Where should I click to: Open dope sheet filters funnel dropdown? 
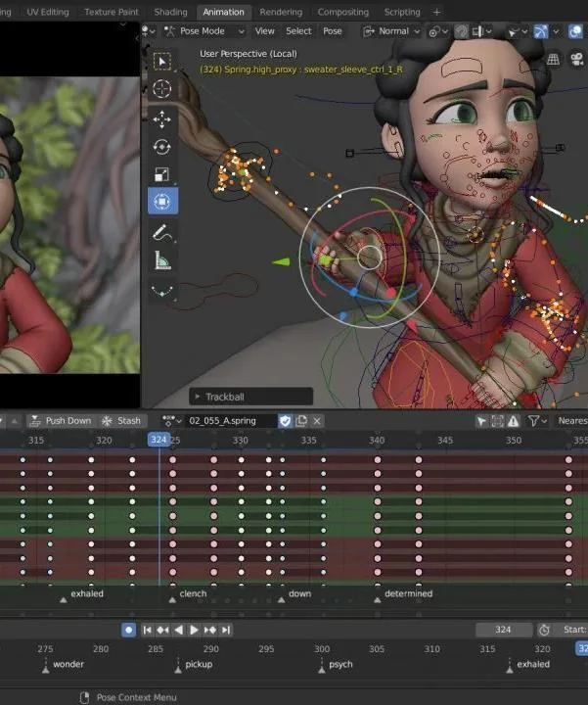[537, 421]
